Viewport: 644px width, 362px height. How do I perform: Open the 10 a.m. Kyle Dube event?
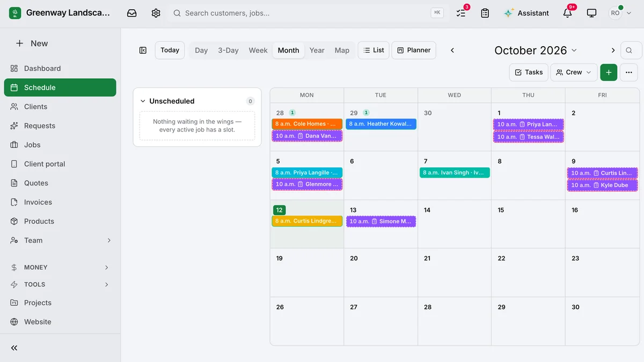(603, 185)
